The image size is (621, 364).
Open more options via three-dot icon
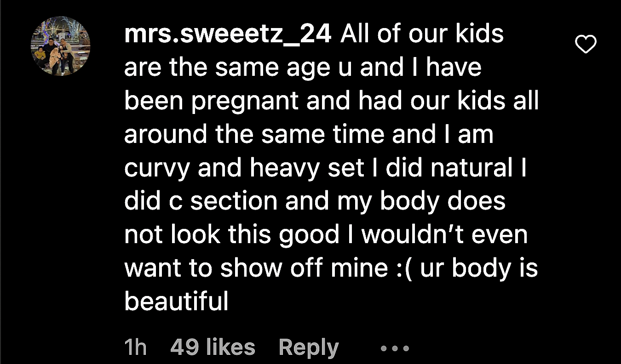pyautogui.click(x=394, y=348)
